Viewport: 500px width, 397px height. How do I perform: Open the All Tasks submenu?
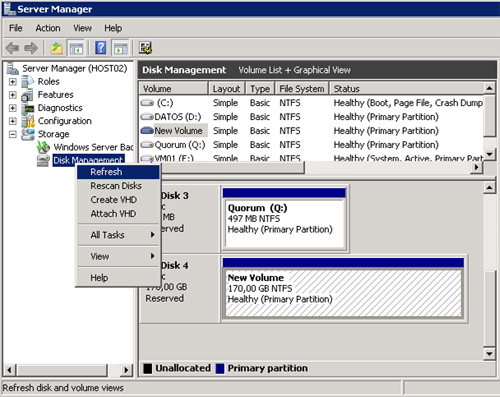[119, 235]
